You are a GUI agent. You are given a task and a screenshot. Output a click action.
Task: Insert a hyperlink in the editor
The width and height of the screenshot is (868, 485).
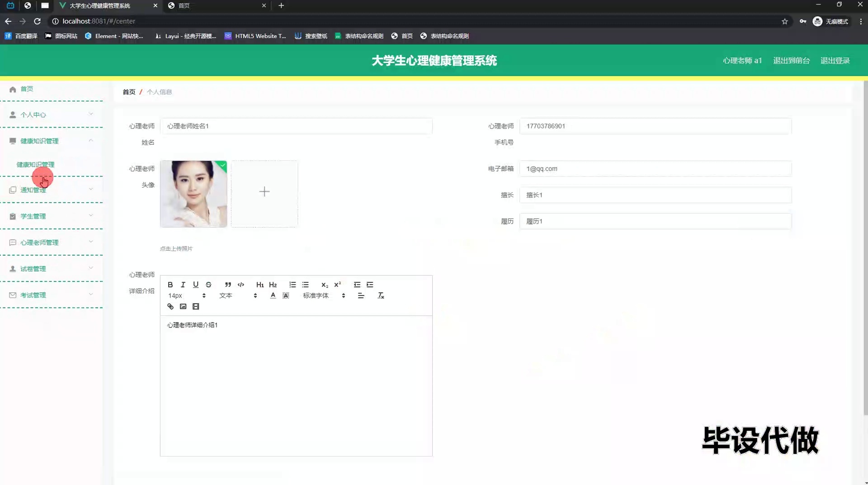[x=170, y=306]
